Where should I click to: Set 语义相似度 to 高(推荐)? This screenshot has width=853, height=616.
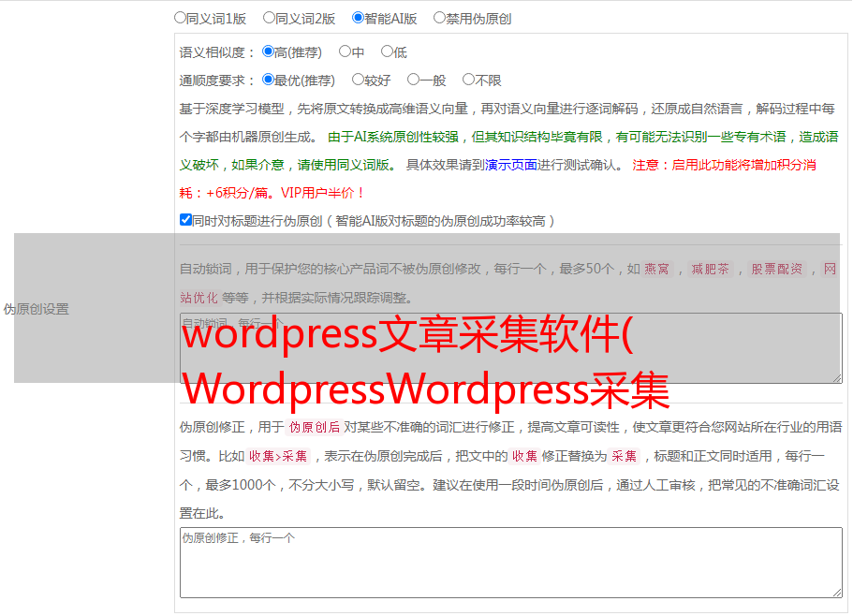pos(268,51)
